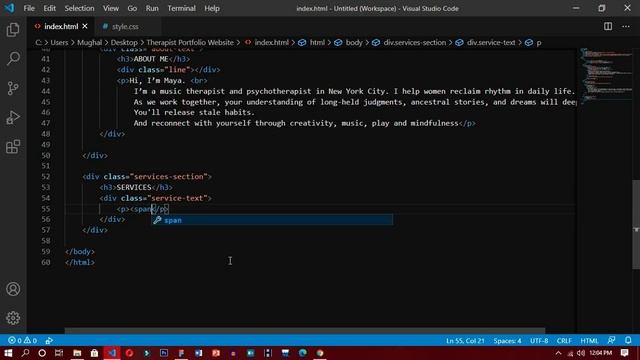This screenshot has height=360, width=640.
Task: Click the Edge browser icon on taskbar
Action: pyautogui.click(x=302, y=353)
